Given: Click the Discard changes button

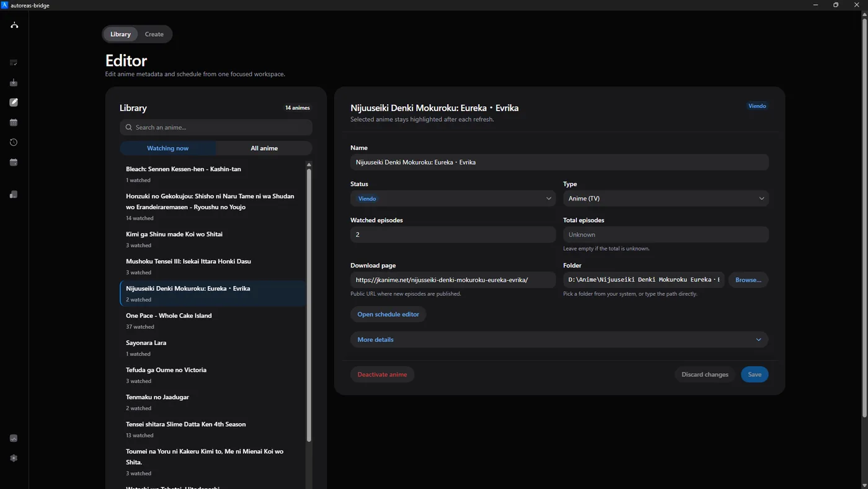Looking at the screenshot, I should click(x=705, y=374).
